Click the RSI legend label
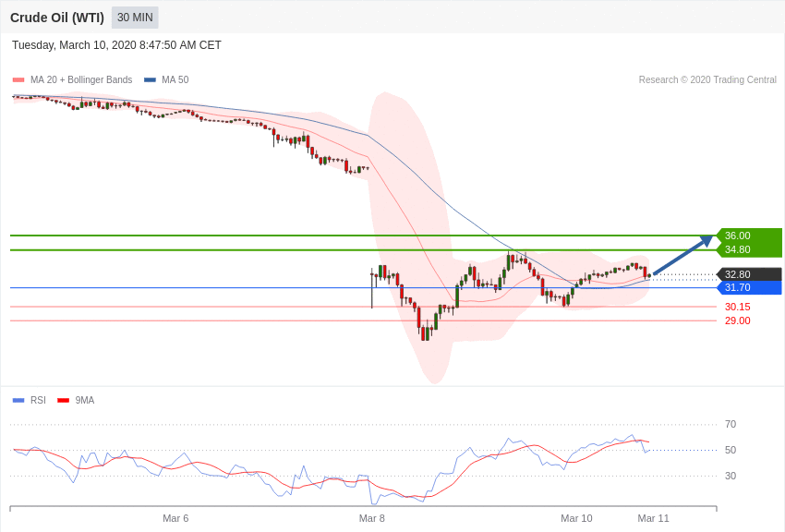The width and height of the screenshot is (785, 532). (x=38, y=400)
